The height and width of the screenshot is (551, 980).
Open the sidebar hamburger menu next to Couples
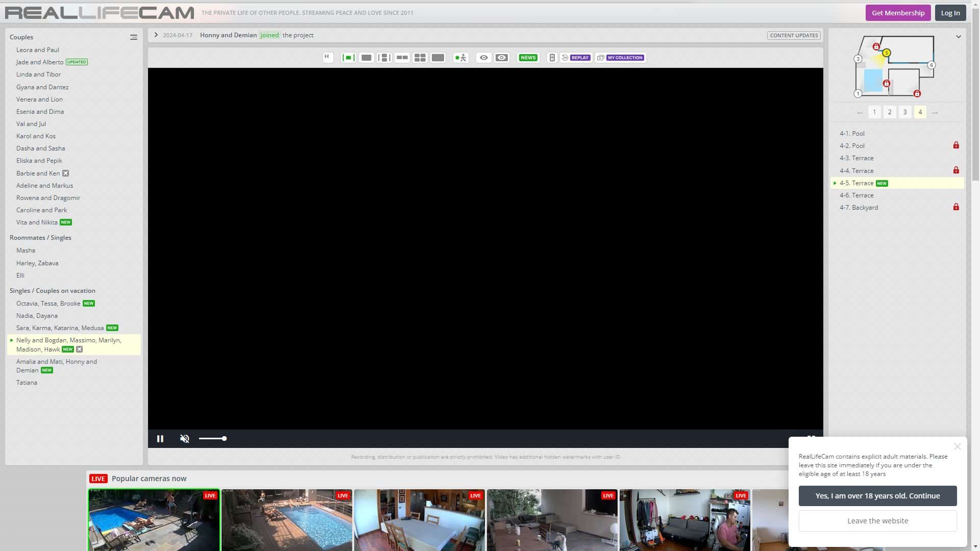[133, 37]
